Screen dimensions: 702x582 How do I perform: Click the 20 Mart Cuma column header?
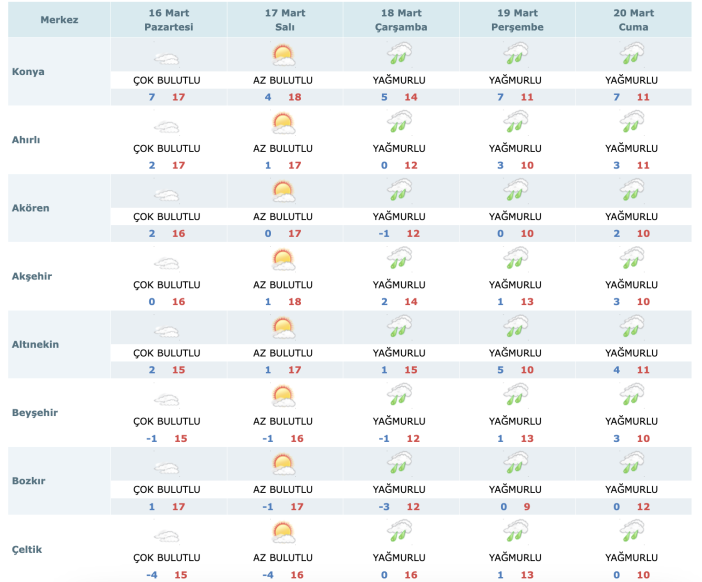[x=632, y=20]
